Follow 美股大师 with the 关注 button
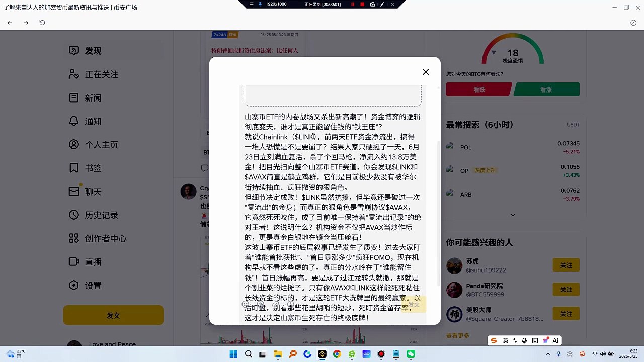644x362 pixels. (566, 314)
